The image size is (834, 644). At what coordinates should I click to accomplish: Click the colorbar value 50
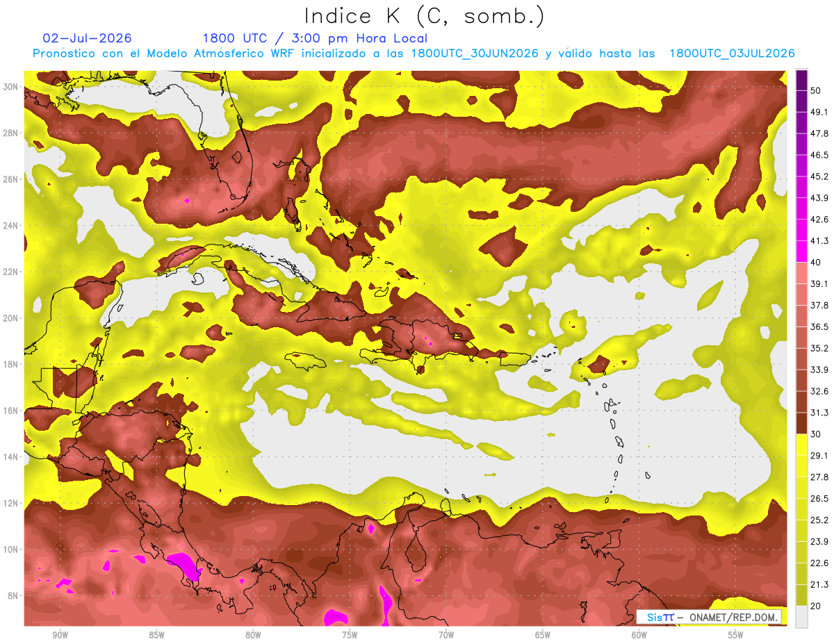point(816,90)
